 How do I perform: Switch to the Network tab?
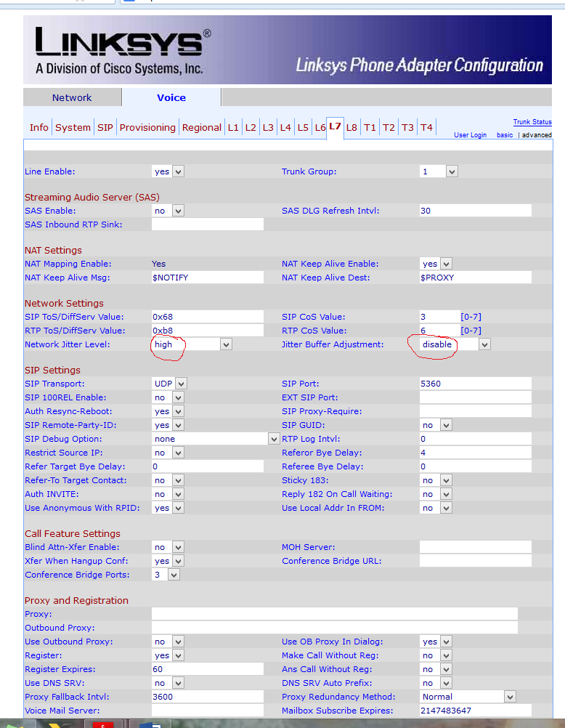(x=72, y=97)
